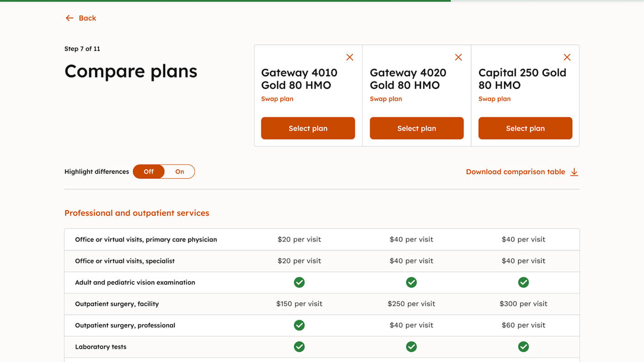Click the vision examination checkmark under Capital 250
The height and width of the screenshot is (362, 644).
coord(523,282)
